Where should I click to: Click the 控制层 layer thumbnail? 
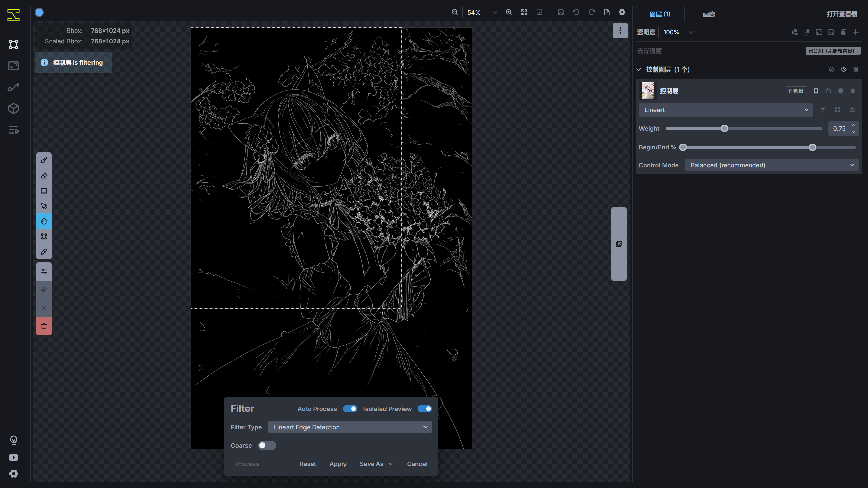pos(648,90)
